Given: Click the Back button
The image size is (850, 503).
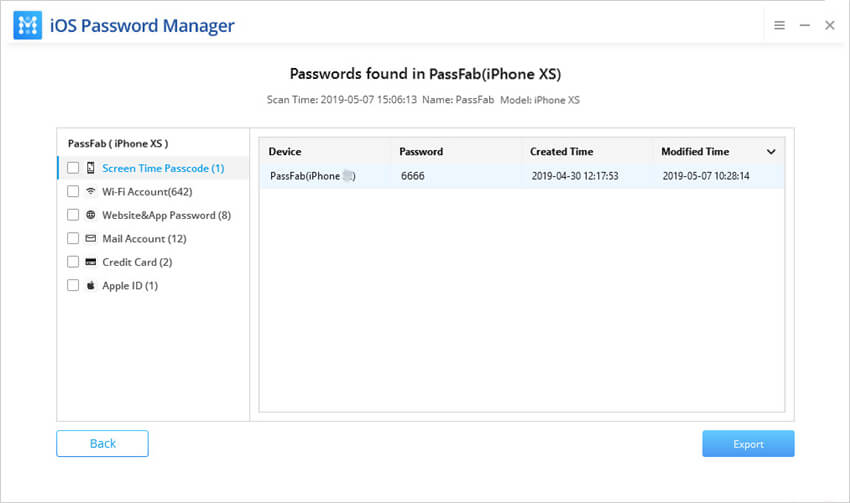Looking at the screenshot, I should point(102,443).
